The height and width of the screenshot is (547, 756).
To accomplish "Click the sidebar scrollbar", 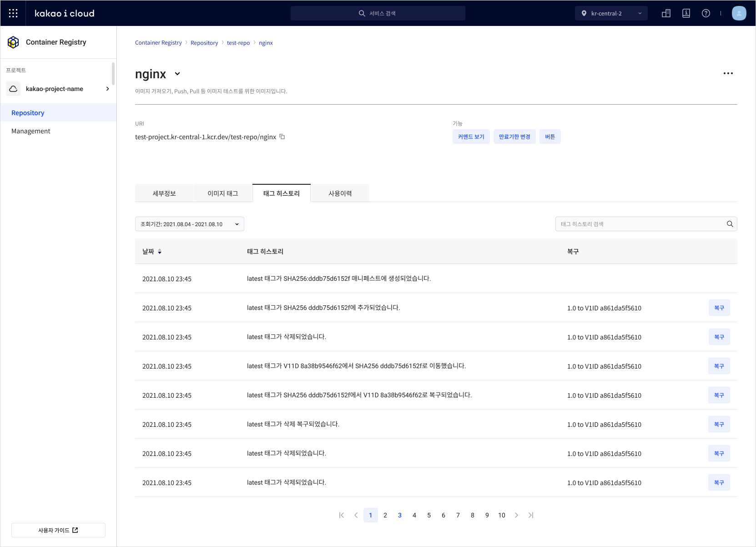I will [113, 74].
